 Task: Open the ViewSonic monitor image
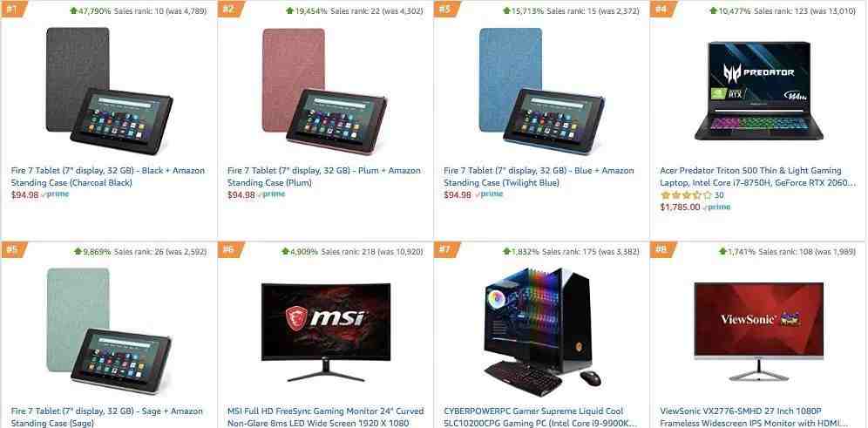point(758,331)
